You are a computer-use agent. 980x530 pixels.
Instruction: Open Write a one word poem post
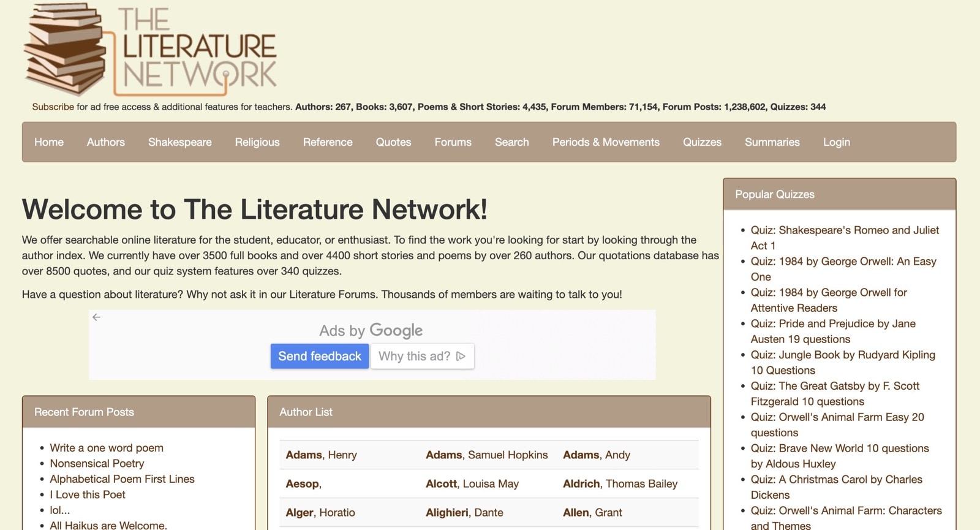[x=107, y=448]
